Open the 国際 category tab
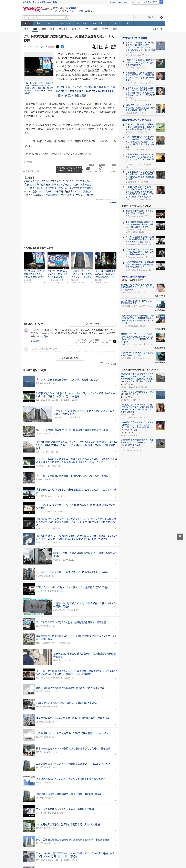This screenshot has width=186, height=868. pos(44,29)
